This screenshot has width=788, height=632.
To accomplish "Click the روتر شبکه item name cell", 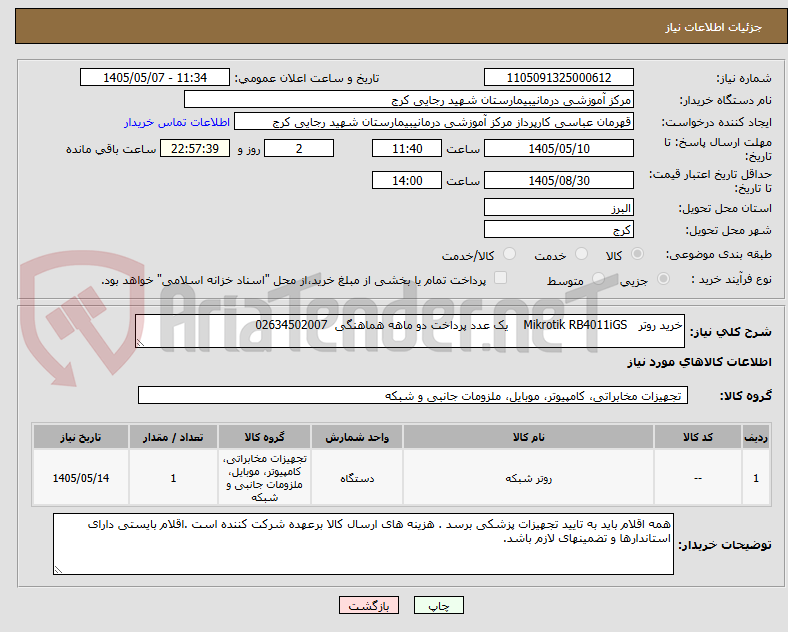I will (528, 478).
